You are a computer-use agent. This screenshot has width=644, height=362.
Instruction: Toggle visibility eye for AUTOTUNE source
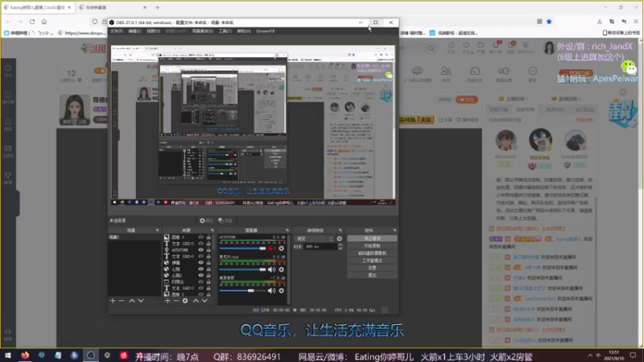click(200, 250)
